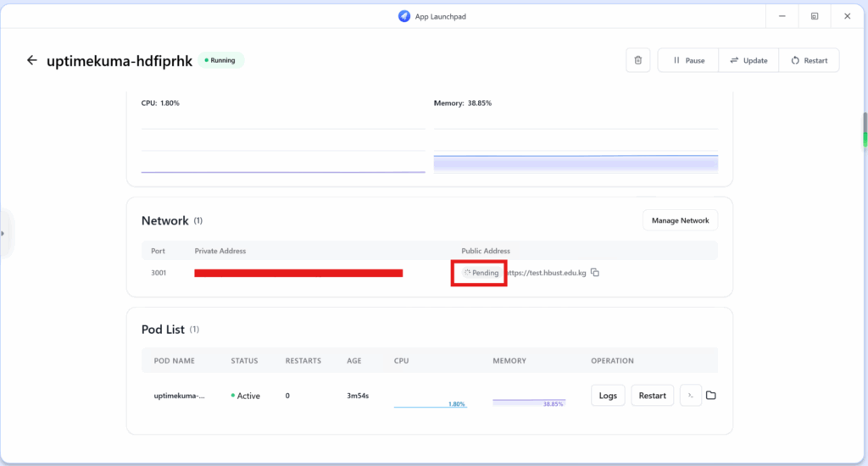This screenshot has height=466, width=868.
Task: Click the vertical scrollbar thumb
Action: coord(865,130)
